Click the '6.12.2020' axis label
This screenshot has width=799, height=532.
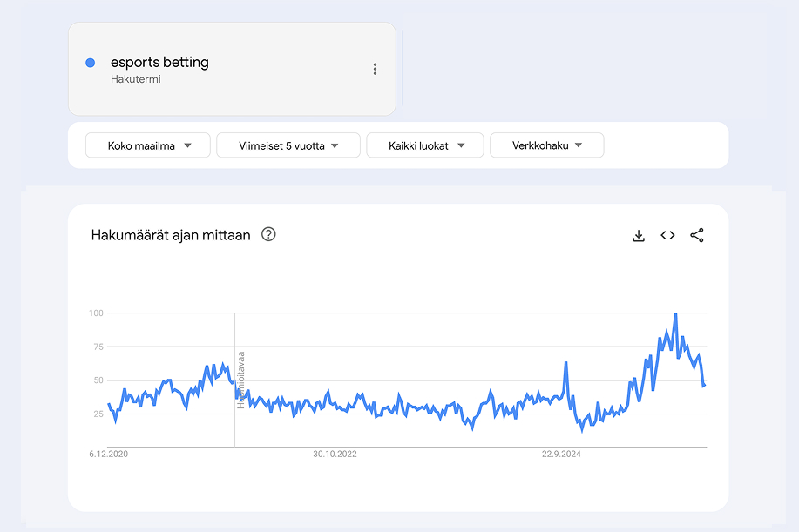pos(109,454)
